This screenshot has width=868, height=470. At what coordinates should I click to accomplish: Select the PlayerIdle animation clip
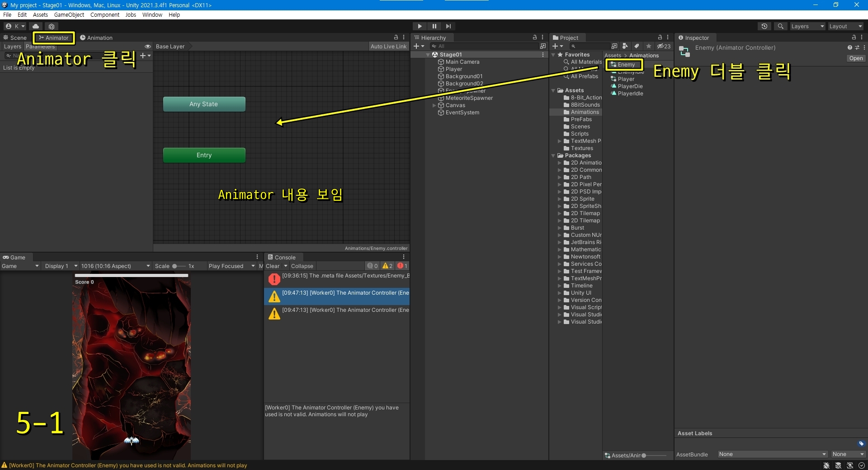[x=627, y=94]
